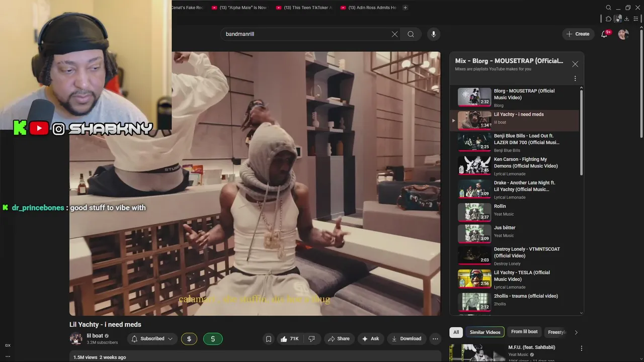Click the video title Lil Yachty - i need meds

coord(105,324)
